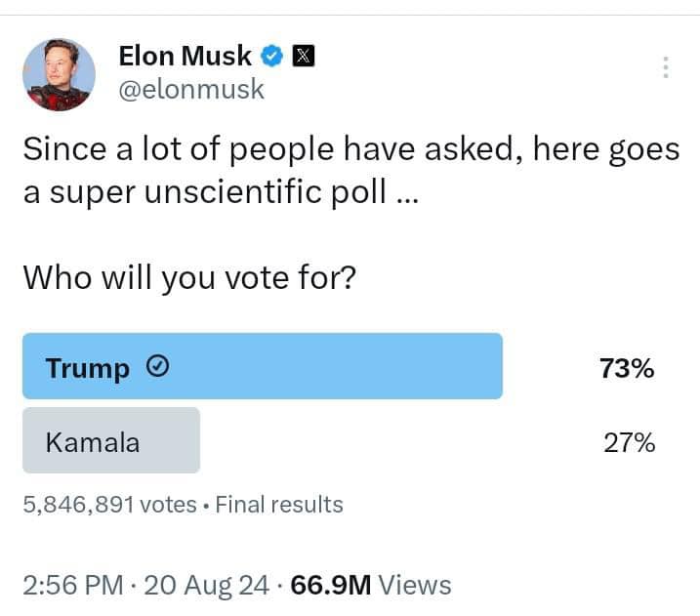Screen dimensions: 700x616
Task: Click the circled checkmark icon beside Trump
Action: [157, 367]
